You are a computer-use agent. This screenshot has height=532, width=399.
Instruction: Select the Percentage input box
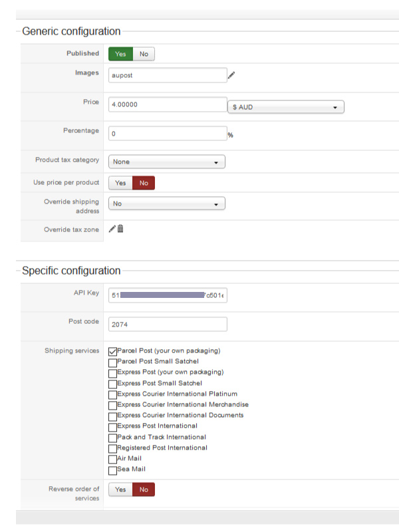tap(168, 134)
